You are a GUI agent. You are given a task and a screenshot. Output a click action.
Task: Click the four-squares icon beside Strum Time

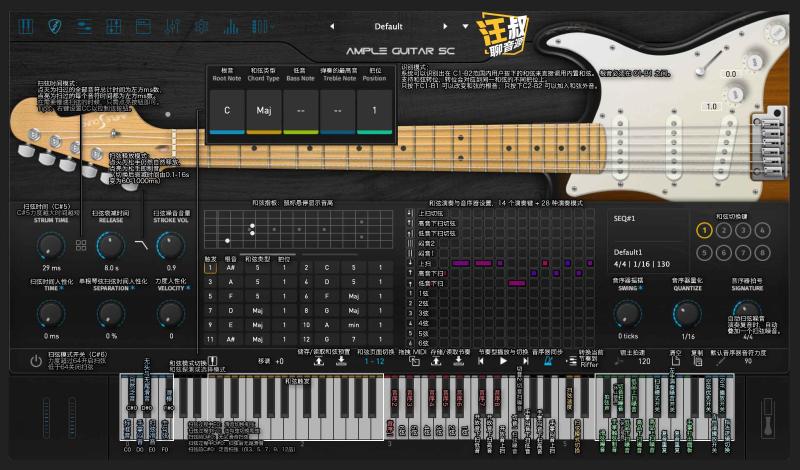[x=81, y=245]
